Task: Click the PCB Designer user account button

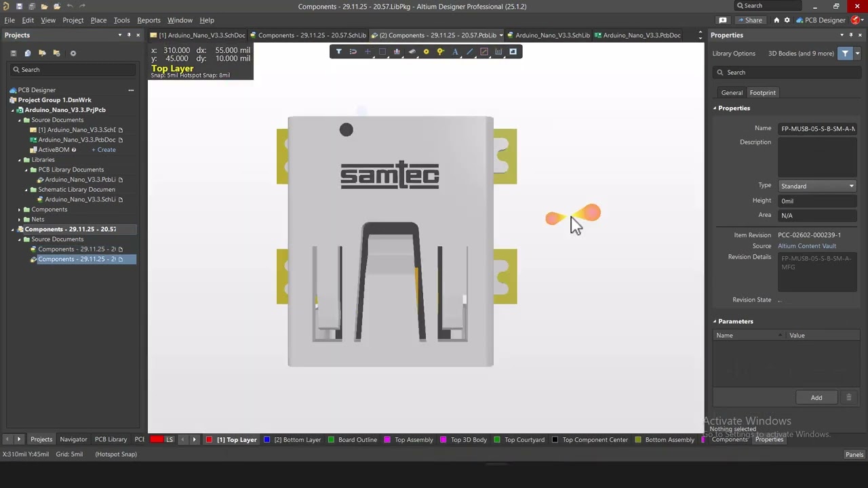Action: point(821,20)
